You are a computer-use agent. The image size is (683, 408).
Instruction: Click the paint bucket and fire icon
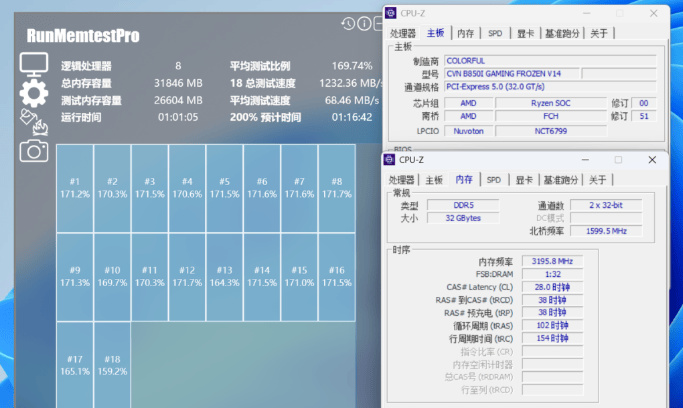tap(34, 122)
